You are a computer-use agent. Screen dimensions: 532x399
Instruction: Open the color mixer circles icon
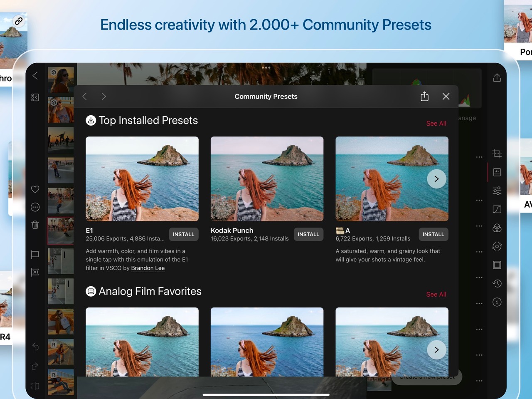[497, 228]
